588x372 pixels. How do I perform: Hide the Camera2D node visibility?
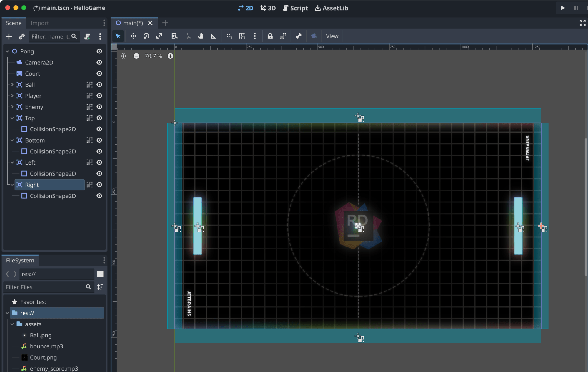[99, 62]
